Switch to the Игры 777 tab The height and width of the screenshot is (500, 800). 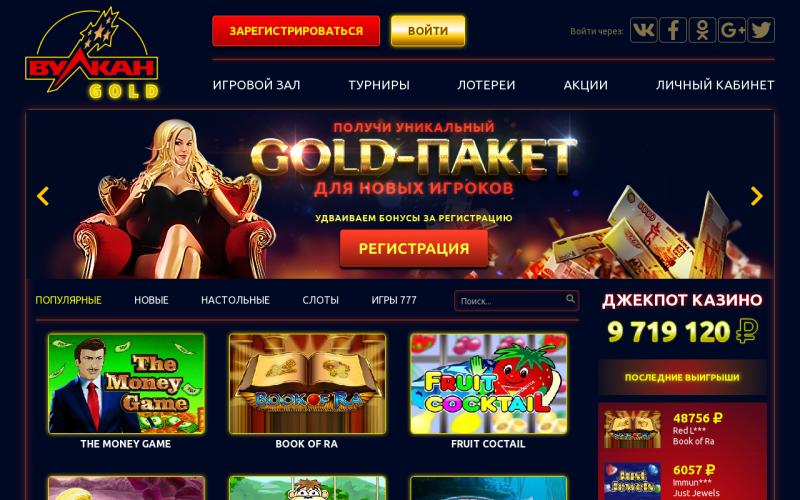394,300
